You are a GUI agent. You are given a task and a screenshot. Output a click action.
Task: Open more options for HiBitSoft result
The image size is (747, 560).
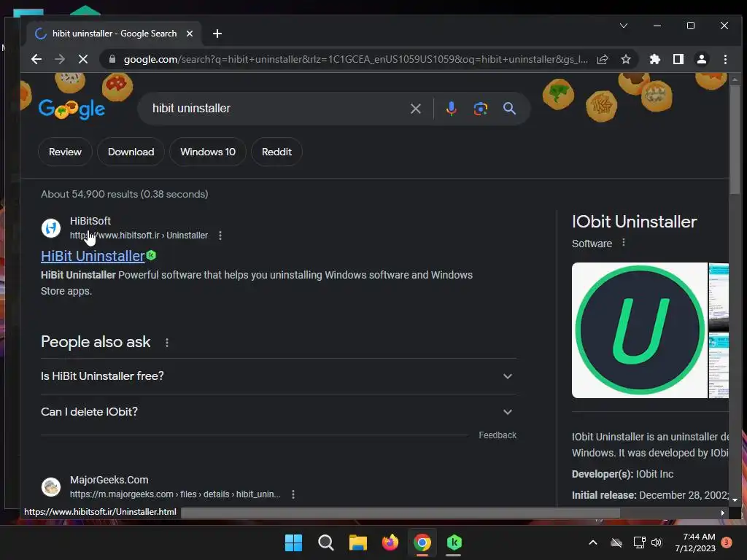220,236
